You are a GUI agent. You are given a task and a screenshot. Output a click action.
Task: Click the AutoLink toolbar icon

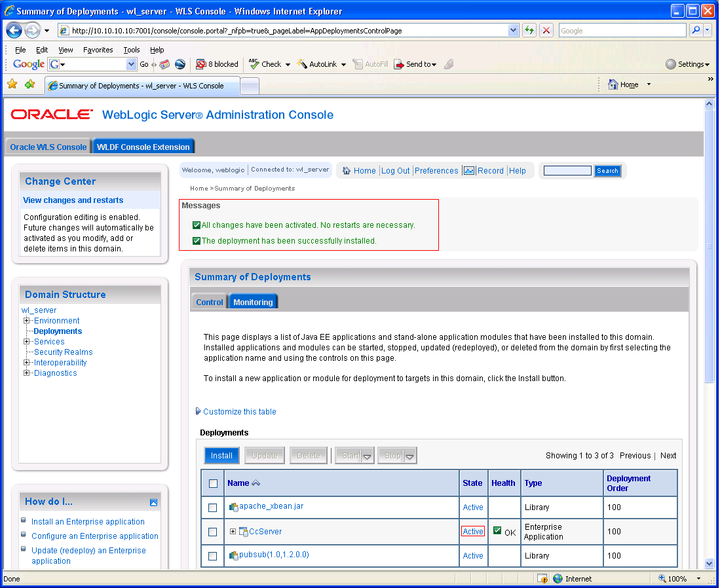302,64
